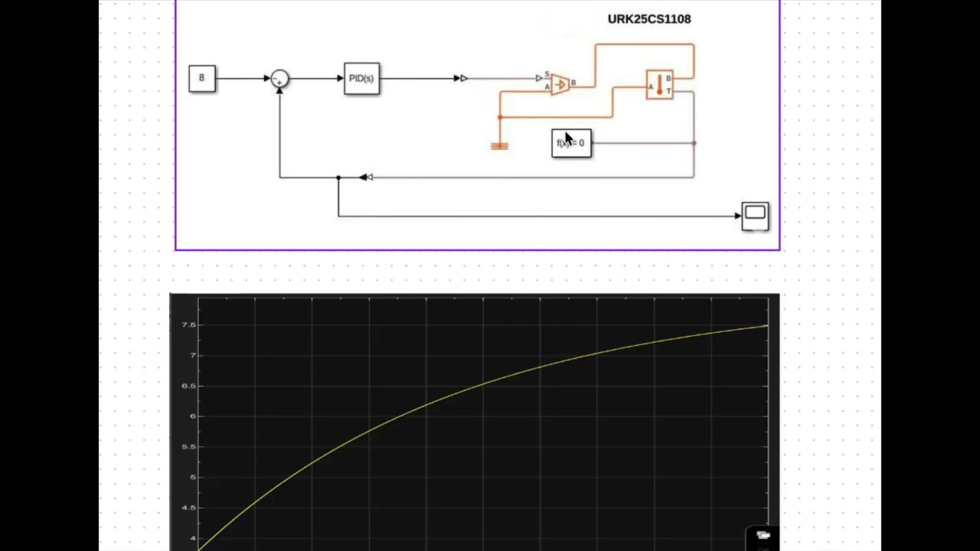The height and width of the screenshot is (551, 980).
Task: Click the yellow response curve in the scope plot
Action: [483, 384]
